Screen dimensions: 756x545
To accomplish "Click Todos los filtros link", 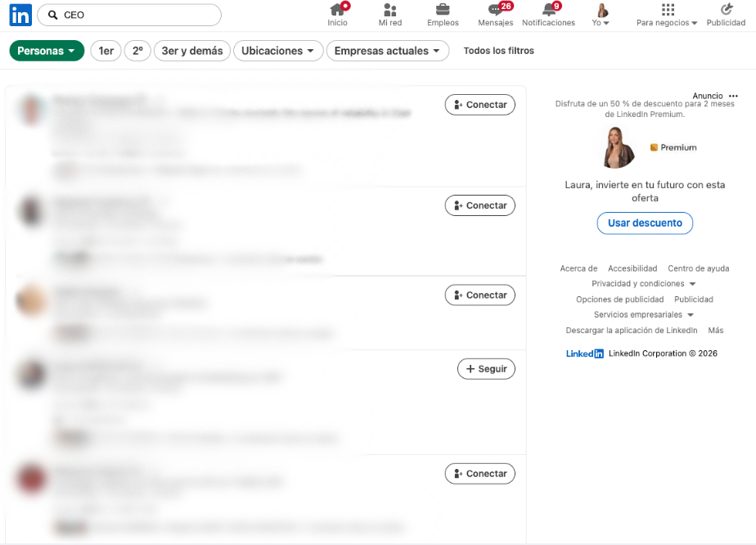I will point(498,51).
